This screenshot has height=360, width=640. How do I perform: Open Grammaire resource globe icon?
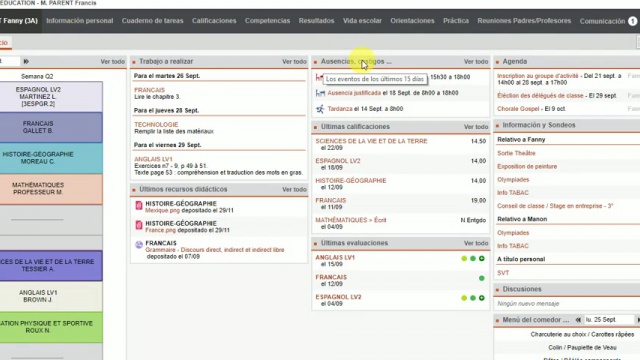point(139,245)
